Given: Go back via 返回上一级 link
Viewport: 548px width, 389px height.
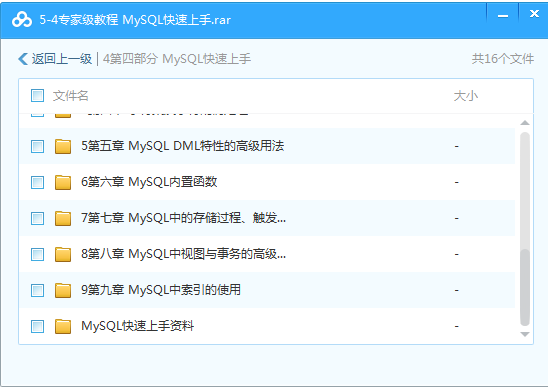Looking at the screenshot, I should pyautogui.click(x=62, y=59).
